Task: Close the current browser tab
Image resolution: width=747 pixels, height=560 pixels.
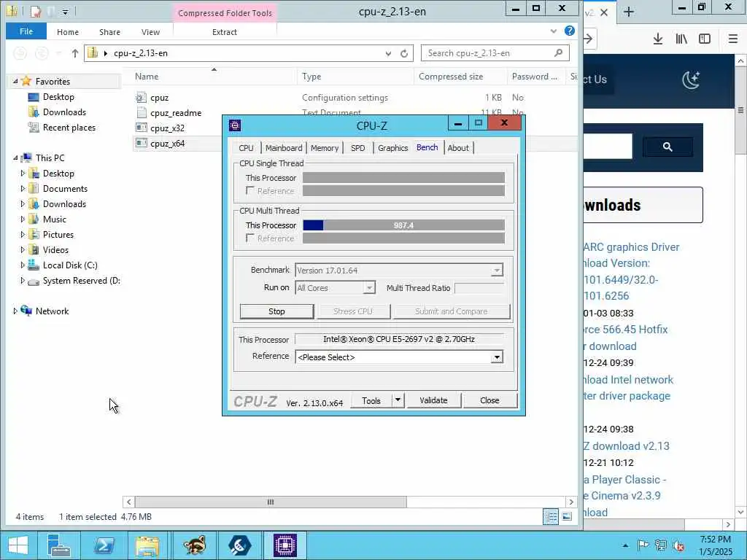Action: (604, 12)
